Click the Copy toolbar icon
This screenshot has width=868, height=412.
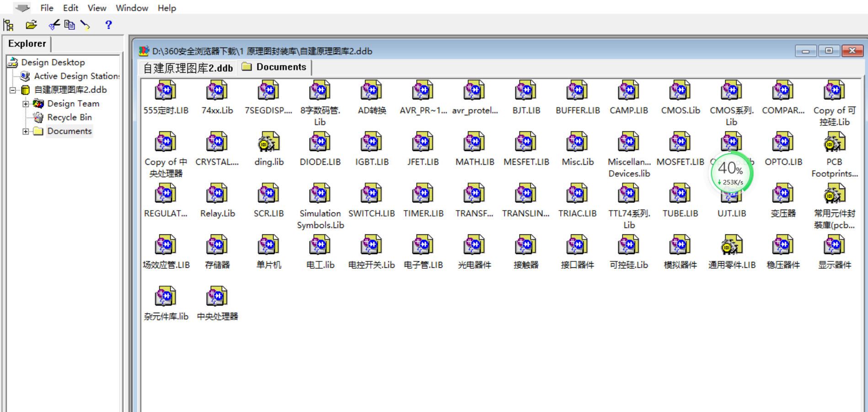[x=70, y=25]
